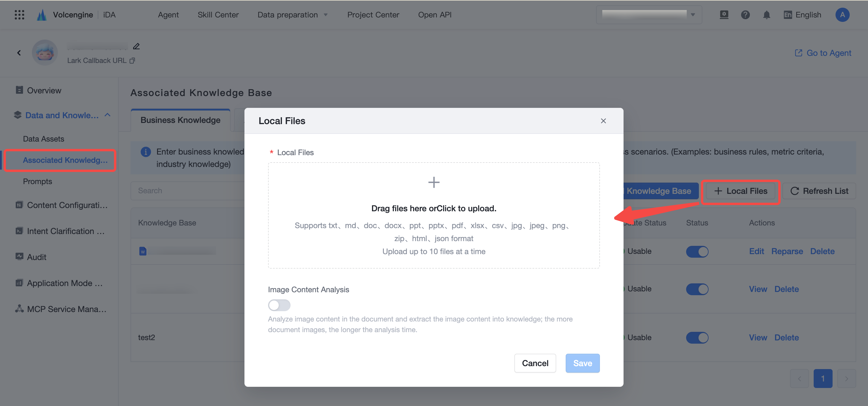The height and width of the screenshot is (406, 868).
Task: Open the project selector dropdown
Action: point(649,15)
